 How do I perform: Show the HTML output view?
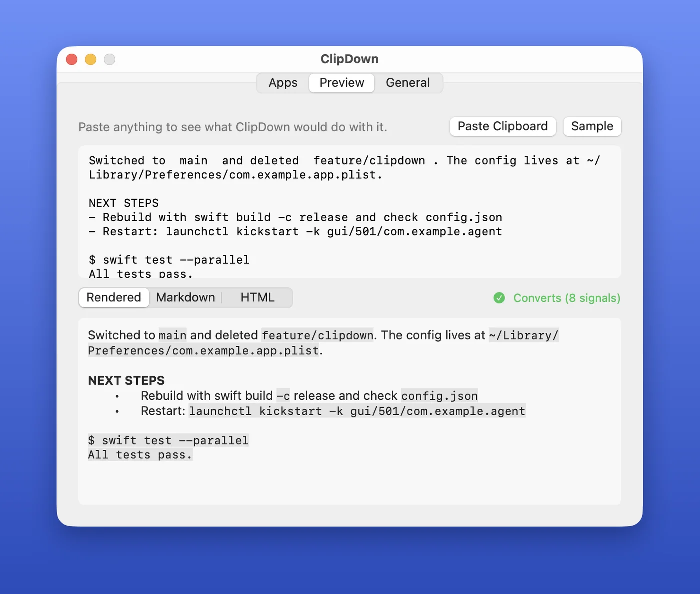[x=257, y=298]
